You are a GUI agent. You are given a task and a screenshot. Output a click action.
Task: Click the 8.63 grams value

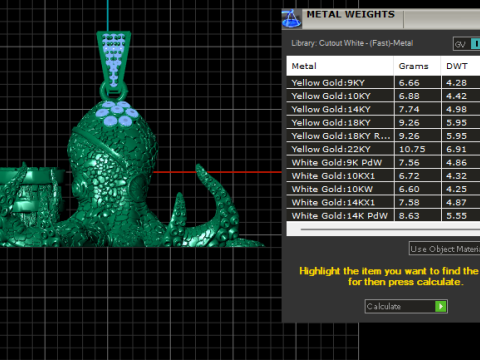pos(409,216)
